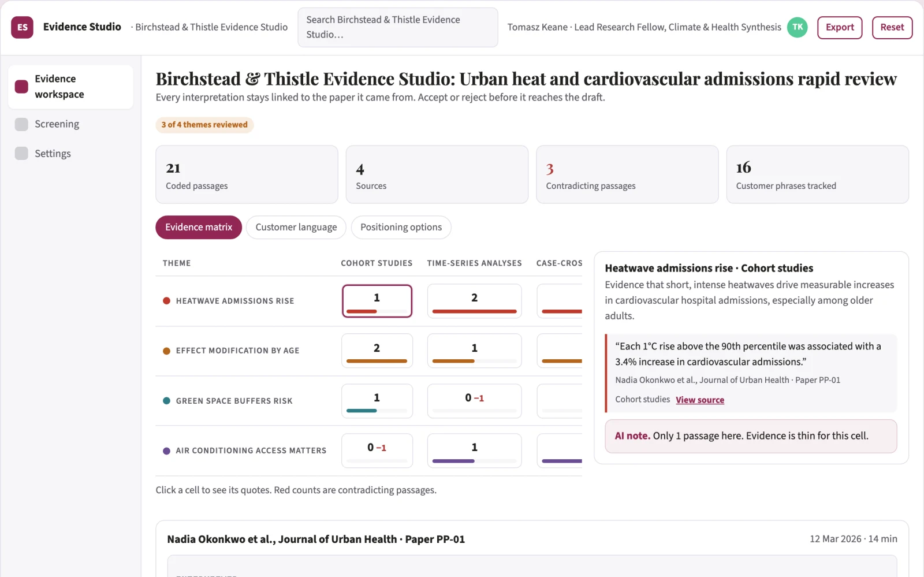Open the View source link

(700, 400)
